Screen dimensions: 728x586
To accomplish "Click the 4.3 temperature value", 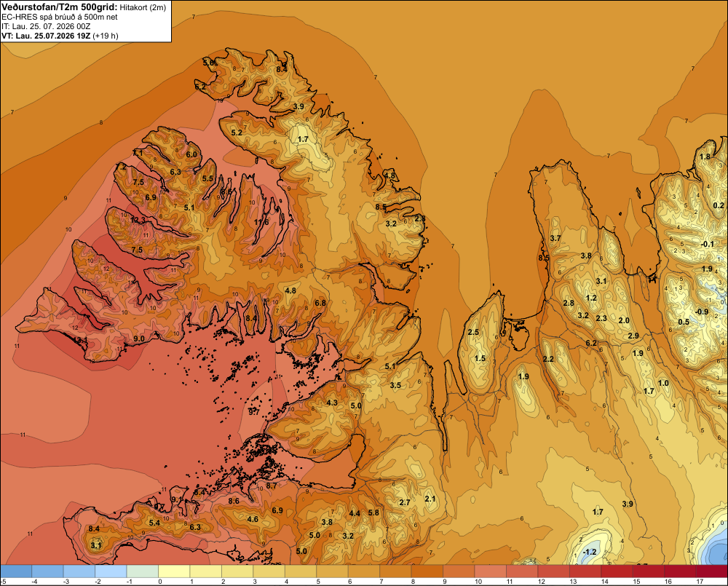I will tap(332, 403).
